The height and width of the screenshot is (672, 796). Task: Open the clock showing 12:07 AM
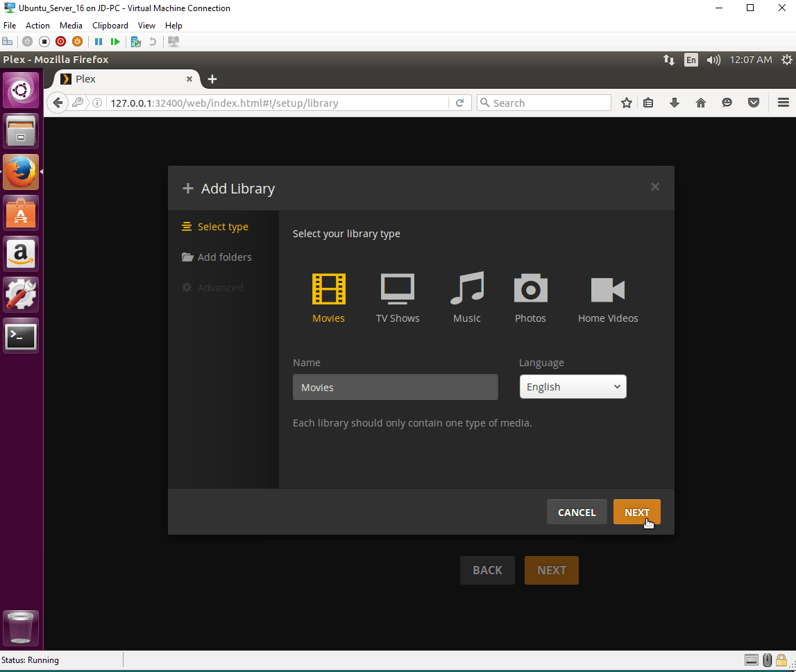(751, 60)
